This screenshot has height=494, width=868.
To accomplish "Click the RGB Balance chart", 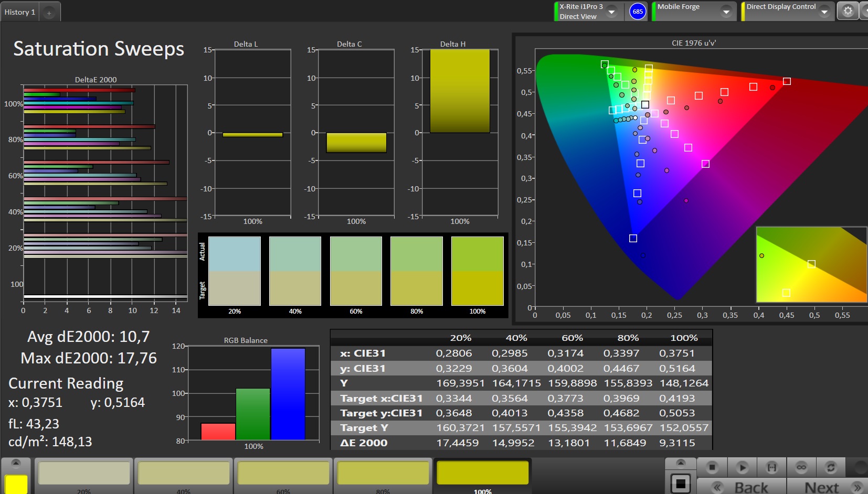I will [x=253, y=393].
